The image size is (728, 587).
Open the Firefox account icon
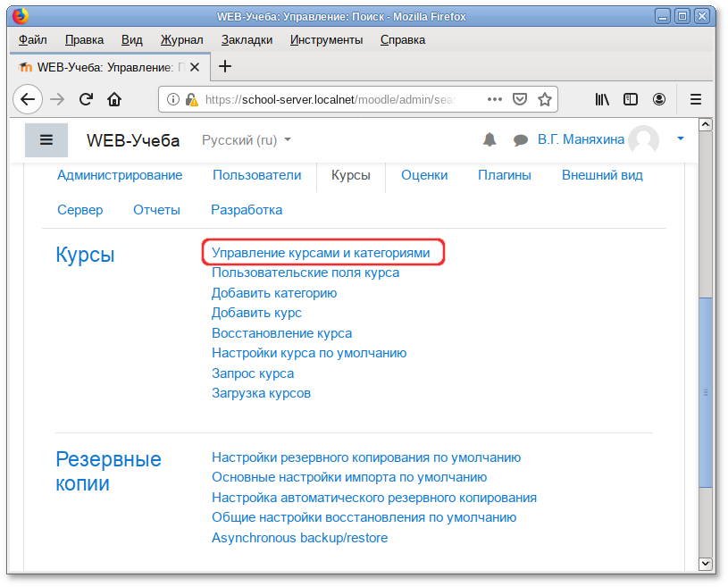coord(659,99)
